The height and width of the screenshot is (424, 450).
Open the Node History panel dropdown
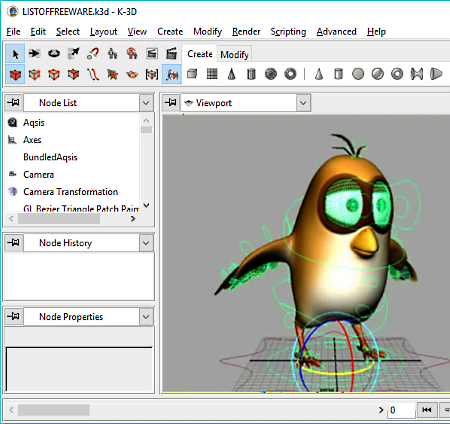coord(146,243)
